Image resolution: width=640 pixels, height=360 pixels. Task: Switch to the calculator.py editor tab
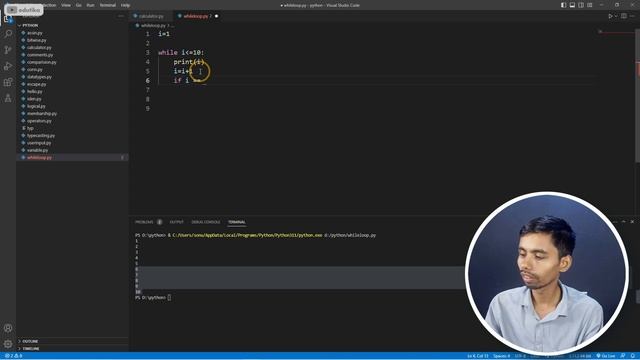click(x=151, y=16)
